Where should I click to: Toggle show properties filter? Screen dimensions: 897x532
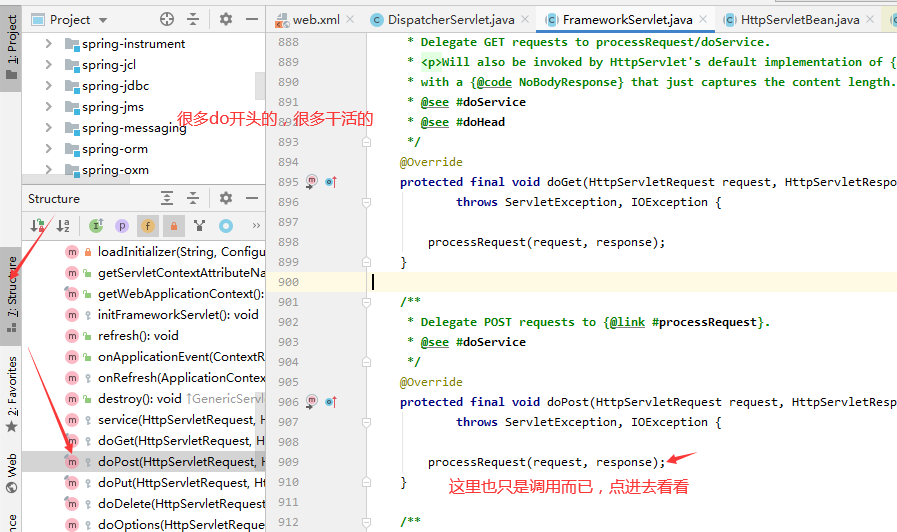click(122, 226)
